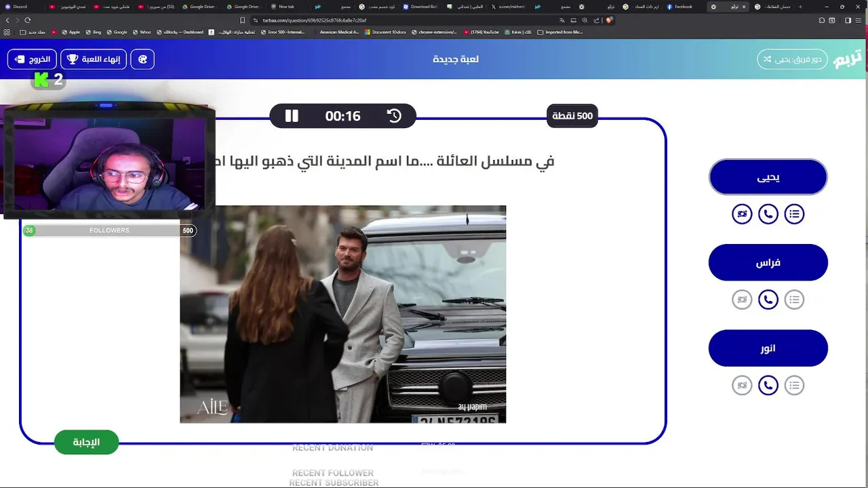The height and width of the screenshot is (488, 868).
Task: Click the Brave shields lion icon
Action: point(609,20)
